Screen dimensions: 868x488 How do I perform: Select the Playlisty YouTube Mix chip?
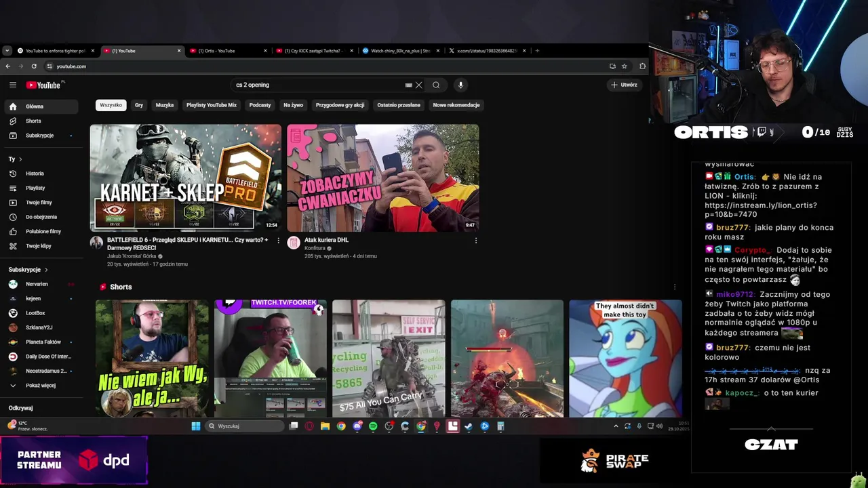point(212,105)
